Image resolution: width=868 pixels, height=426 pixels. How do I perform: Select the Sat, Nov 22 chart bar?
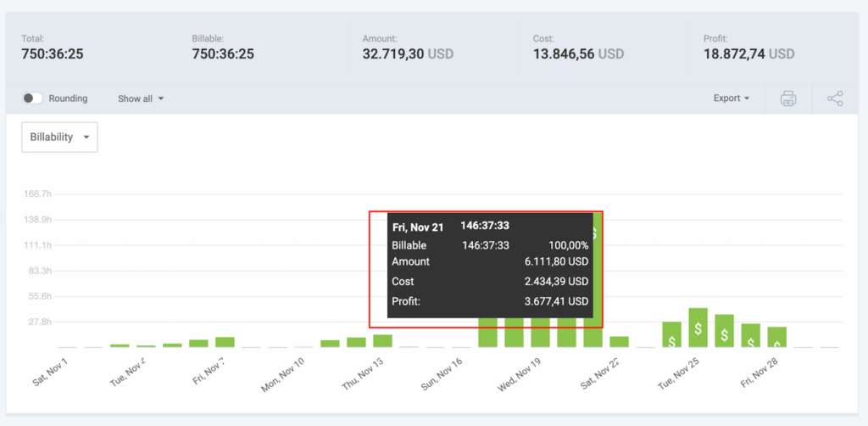619,342
